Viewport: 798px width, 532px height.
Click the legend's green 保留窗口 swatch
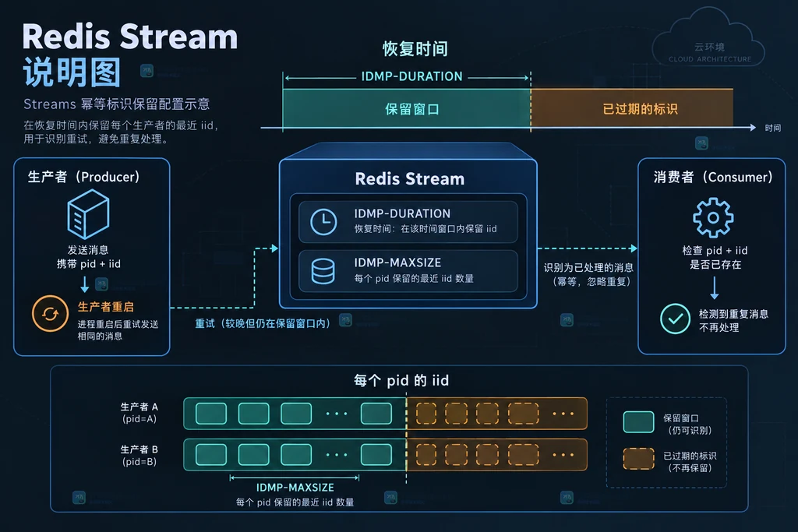[638, 422]
